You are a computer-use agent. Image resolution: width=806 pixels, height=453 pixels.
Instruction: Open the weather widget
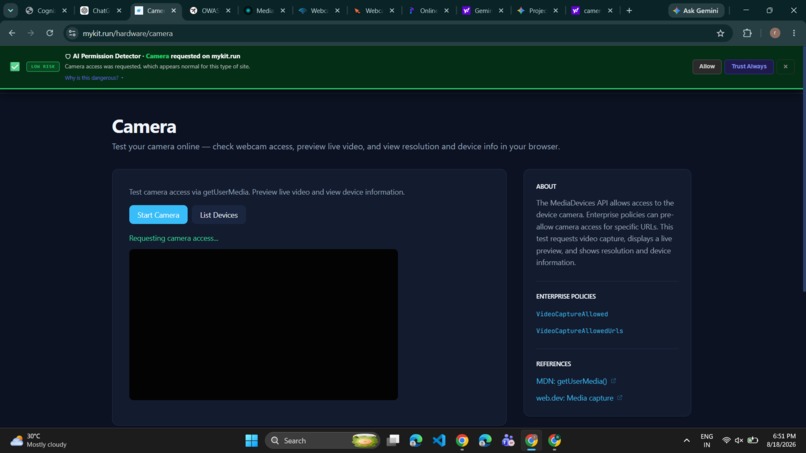click(x=39, y=440)
